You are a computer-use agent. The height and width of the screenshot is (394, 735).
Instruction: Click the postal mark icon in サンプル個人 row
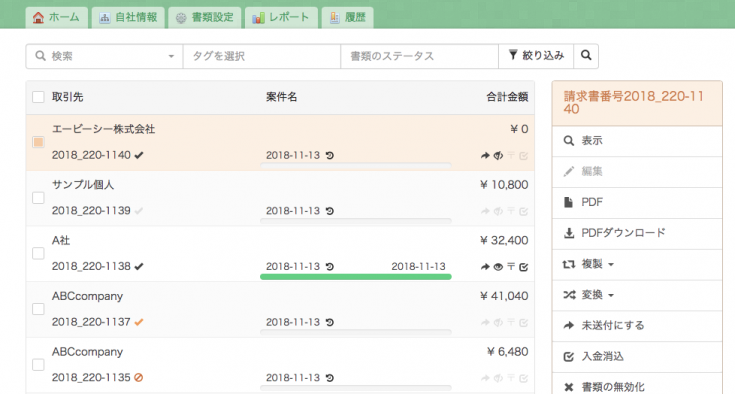coord(511,211)
